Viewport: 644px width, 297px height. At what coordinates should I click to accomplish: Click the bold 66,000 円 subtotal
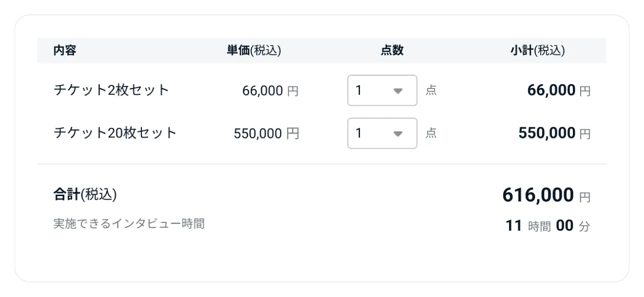559,90
